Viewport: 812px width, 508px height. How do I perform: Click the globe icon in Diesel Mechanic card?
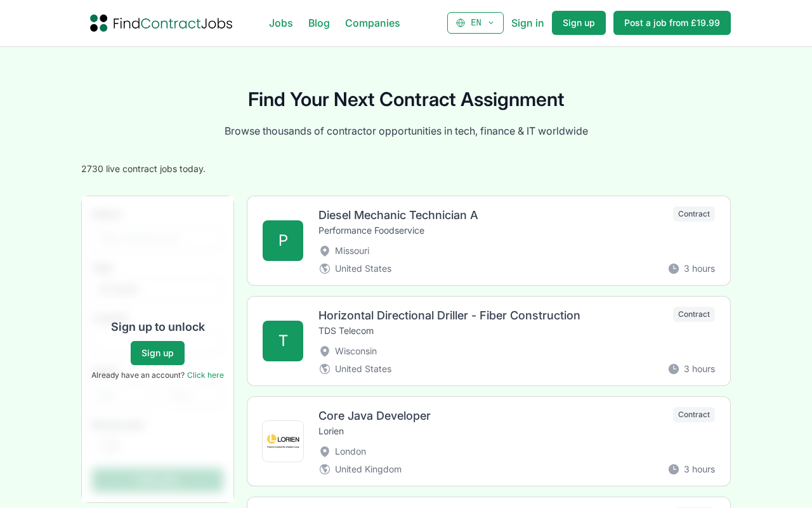(325, 269)
